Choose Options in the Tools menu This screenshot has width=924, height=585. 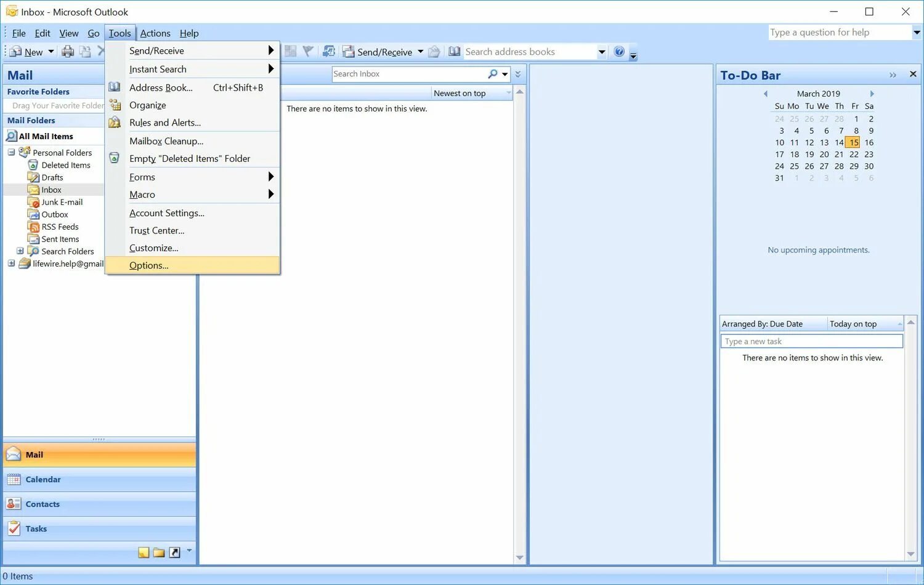click(193, 265)
